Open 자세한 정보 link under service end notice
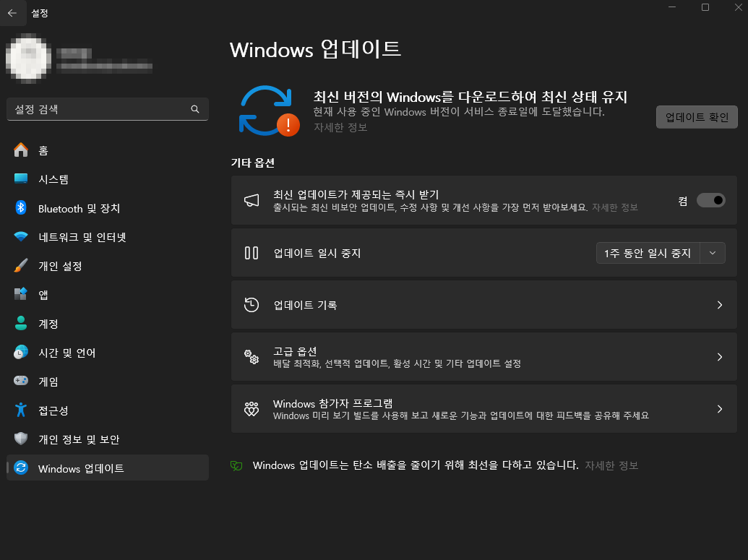Image resolution: width=748 pixels, height=560 pixels. [340, 127]
